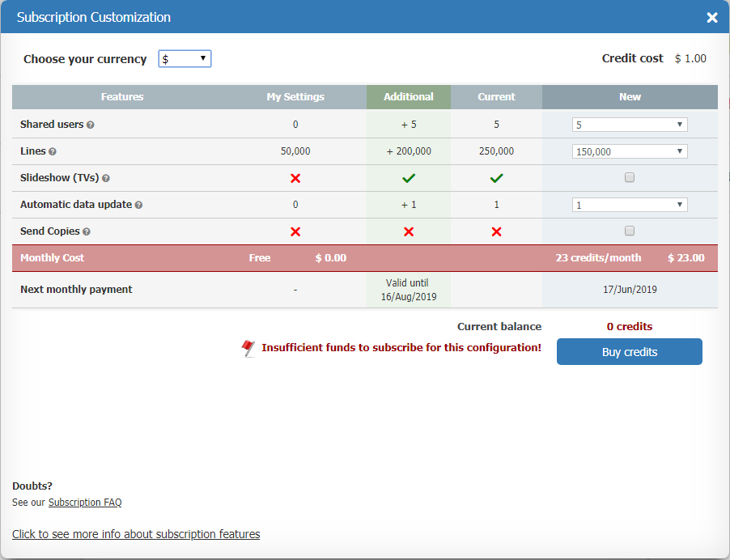Click the red flag warning icon
Viewport: 730px width, 560px height.
[x=248, y=349]
